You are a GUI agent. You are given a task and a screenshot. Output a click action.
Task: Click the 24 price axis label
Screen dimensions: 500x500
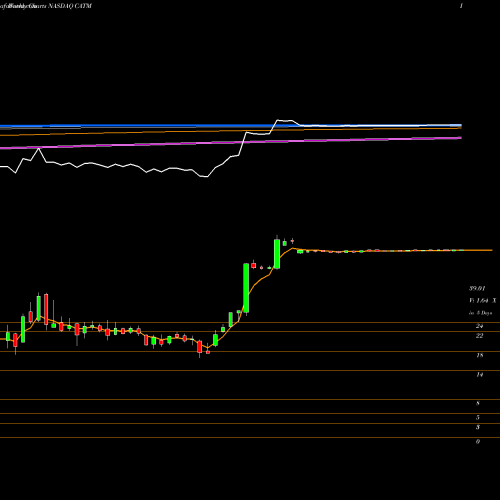[x=479, y=326]
